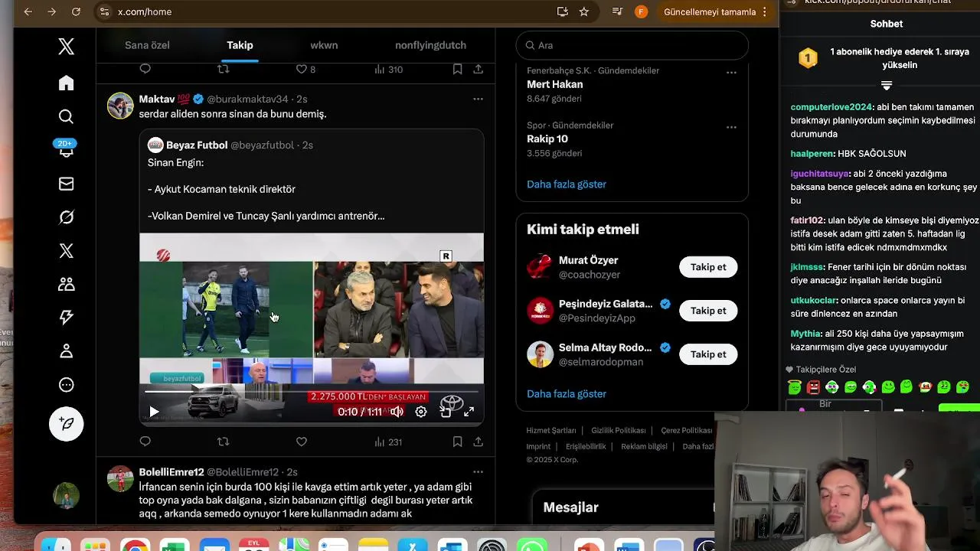
Task: Open the Grok icon in X sidebar
Action: click(x=67, y=217)
